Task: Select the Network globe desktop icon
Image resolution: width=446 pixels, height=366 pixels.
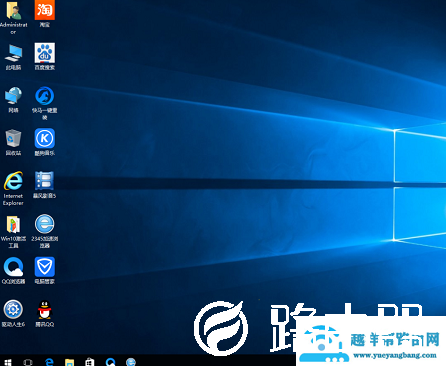Action: [x=13, y=96]
